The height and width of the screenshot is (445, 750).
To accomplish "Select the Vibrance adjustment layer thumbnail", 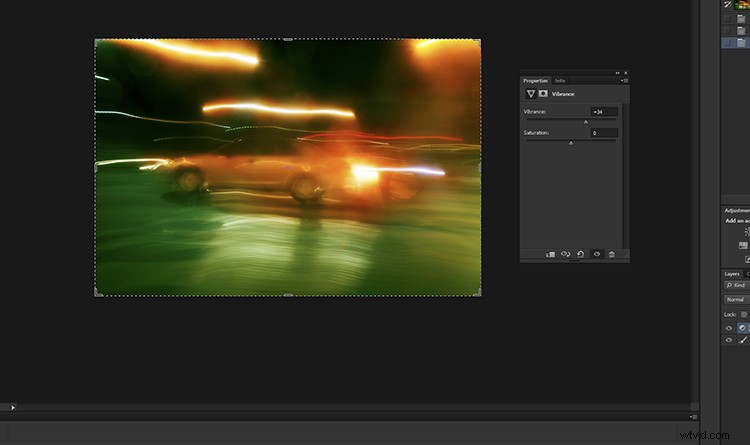I will [743, 328].
